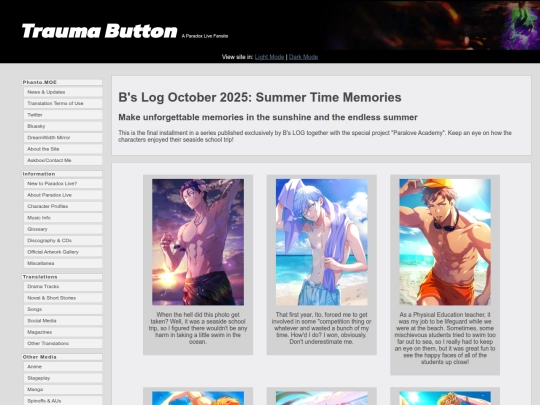This screenshot has width=540, height=405.
Task: Click the B's Log October 2025 heading
Action: 260,97
